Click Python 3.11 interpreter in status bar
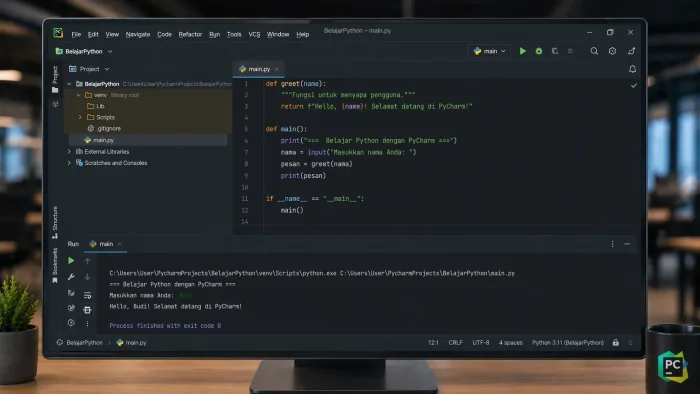The width and height of the screenshot is (700, 394). (568, 343)
